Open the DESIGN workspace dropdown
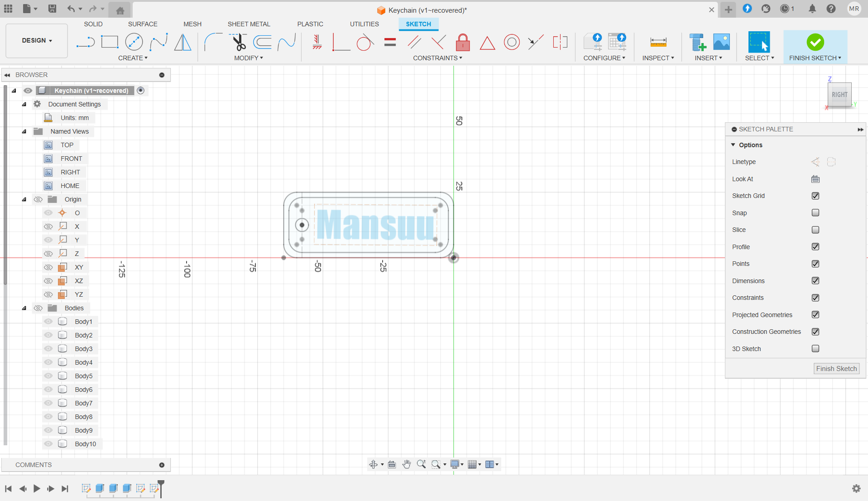The width and height of the screenshot is (868, 501). [37, 41]
